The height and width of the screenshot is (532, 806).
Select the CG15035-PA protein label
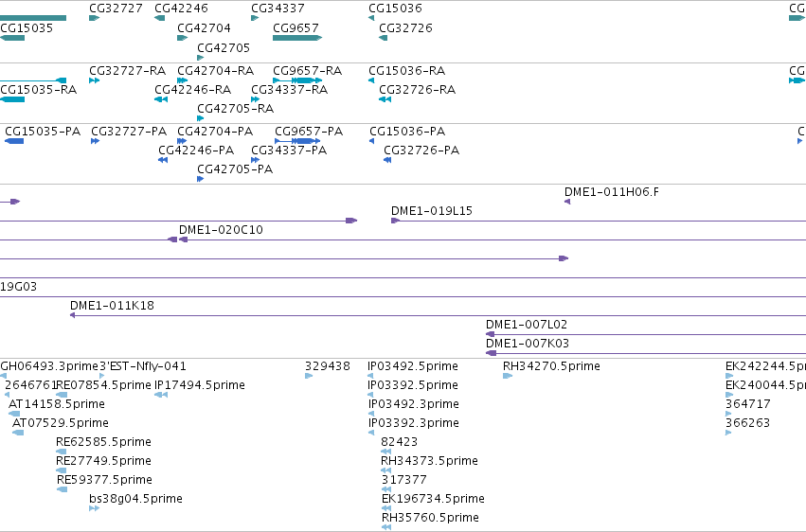[x=43, y=131]
